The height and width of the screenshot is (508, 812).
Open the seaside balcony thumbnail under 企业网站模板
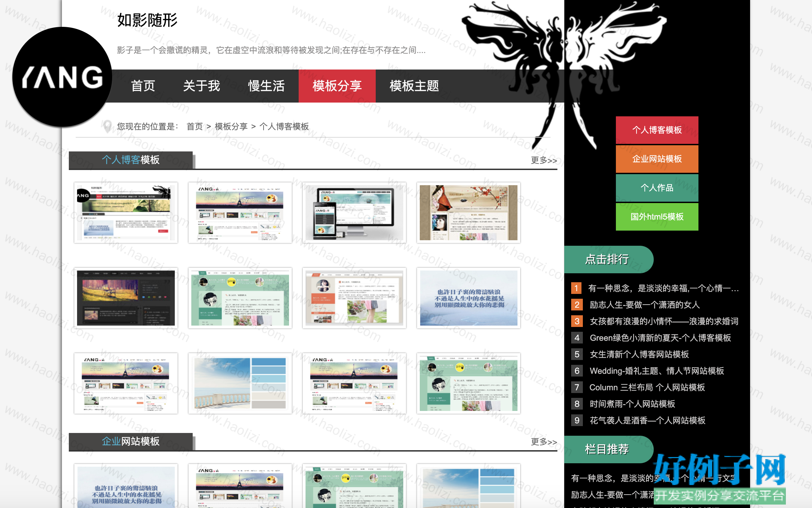pos(469,486)
